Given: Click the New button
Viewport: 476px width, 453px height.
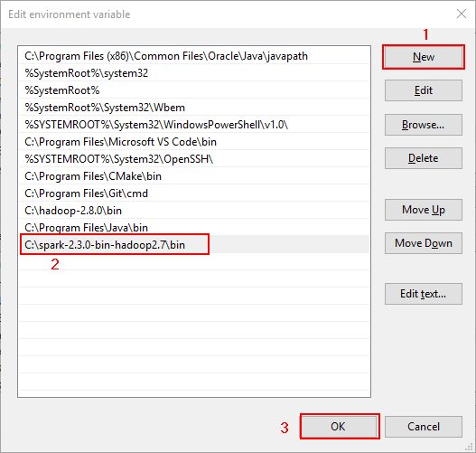Looking at the screenshot, I should click(424, 57).
